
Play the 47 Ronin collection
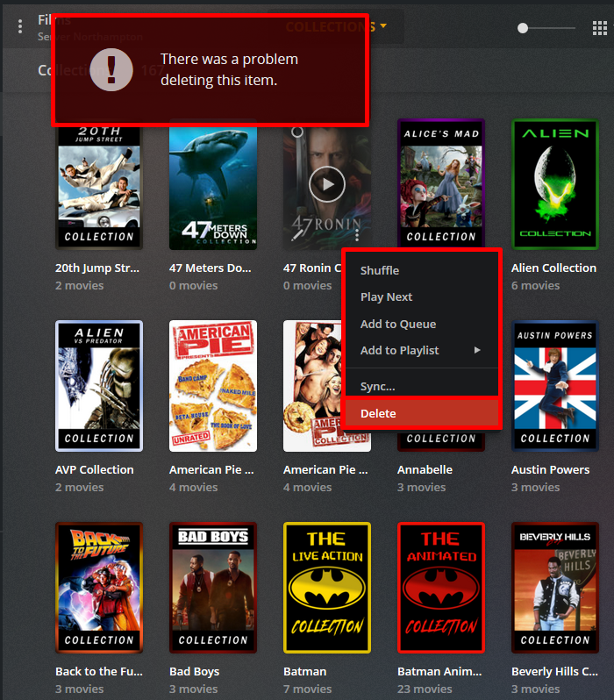[327, 184]
